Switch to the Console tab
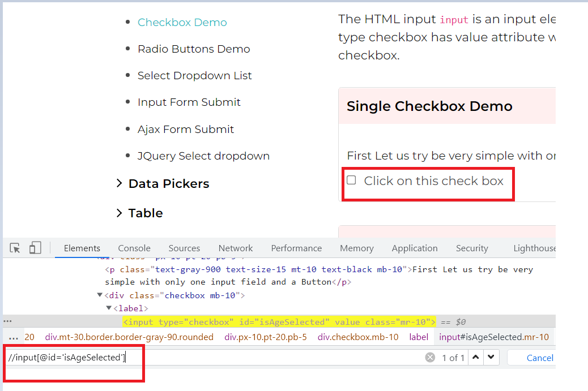Viewport: 588px width, 391px height. point(134,248)
